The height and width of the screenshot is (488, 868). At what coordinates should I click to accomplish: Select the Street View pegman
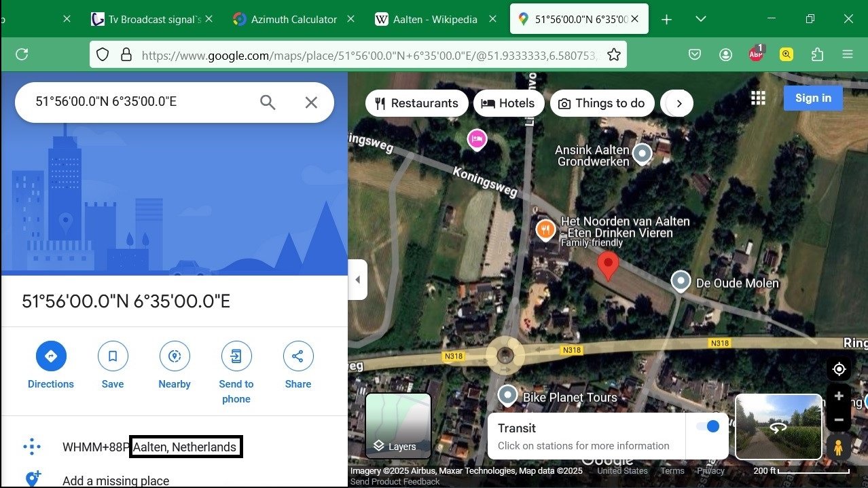click(839, 449)
